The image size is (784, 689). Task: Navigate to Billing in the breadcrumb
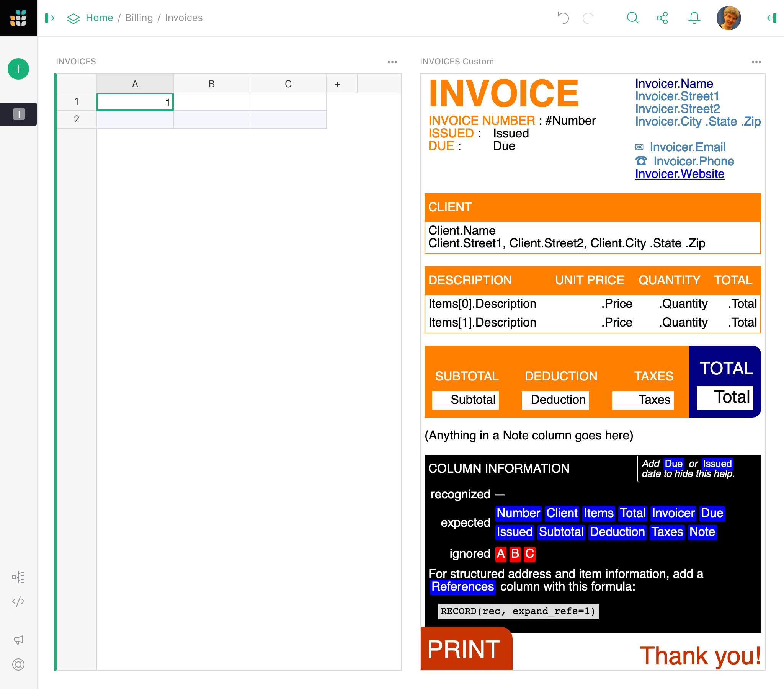(x=139, y=18)
